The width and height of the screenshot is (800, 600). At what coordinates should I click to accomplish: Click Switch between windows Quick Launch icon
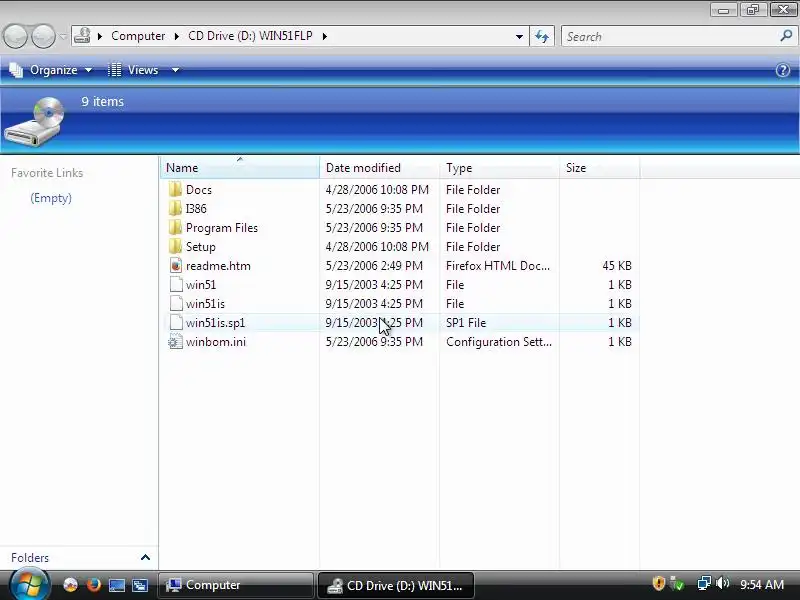coord(139,585)
